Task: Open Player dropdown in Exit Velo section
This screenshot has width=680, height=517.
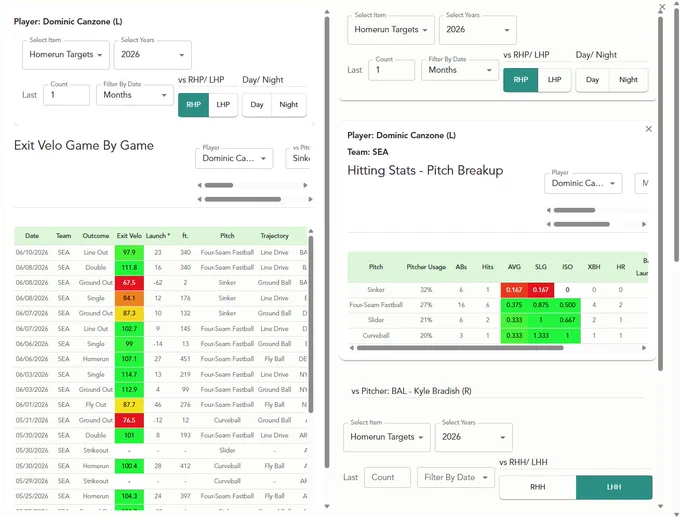Action: pyautogui.click(x=234, y=158)
